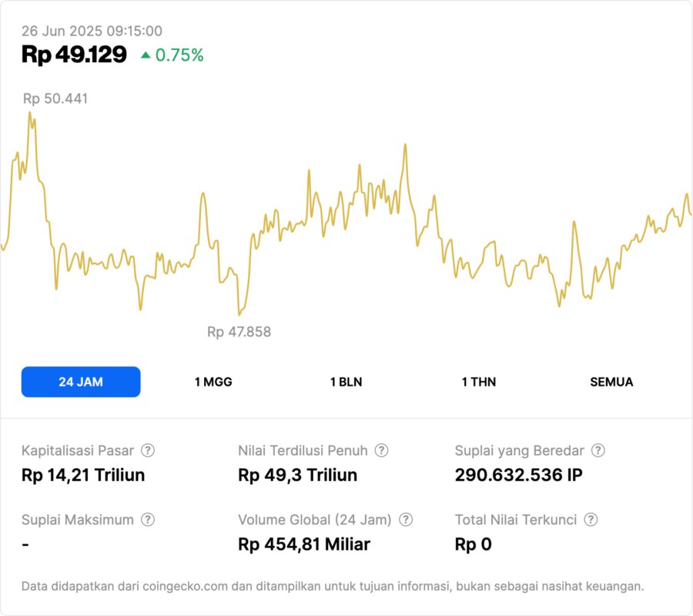Click the 290.632.536 IP circulating supply value
Image resolution: width=693 pixels, height=616 pixels.
click(x=518, y=475)
